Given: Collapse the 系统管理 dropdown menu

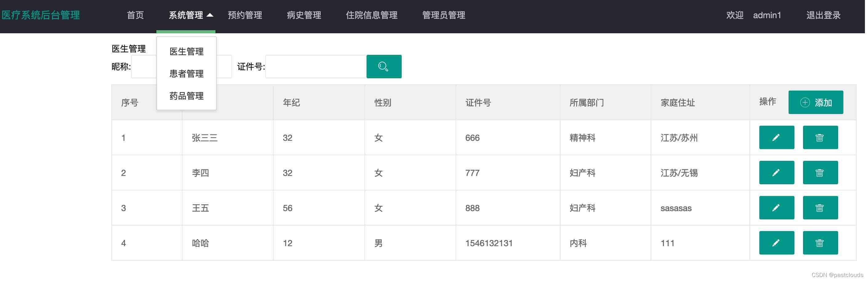Looking at the screenshot, I should click(x=191, y=15).
